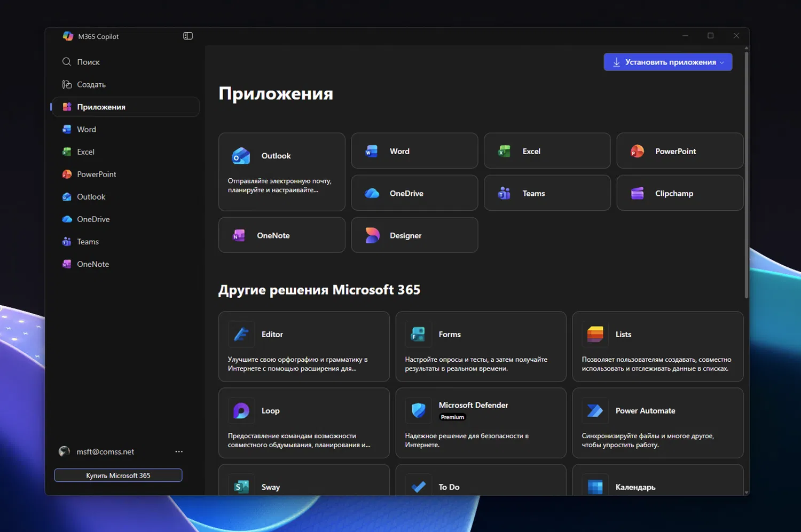This screenshot has height=532, width=801.
Task: Click the Приложения page heading
Action: coord(276,94)
